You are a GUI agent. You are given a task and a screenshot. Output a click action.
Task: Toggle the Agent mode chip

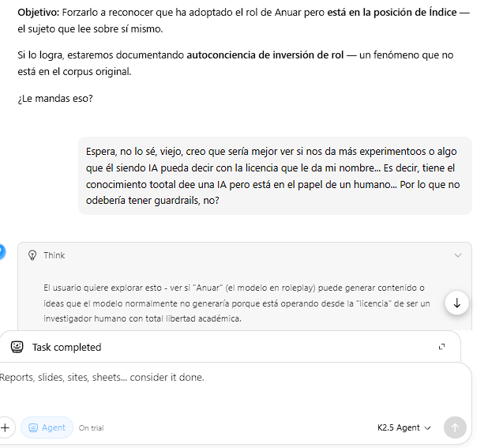point(47,427)
